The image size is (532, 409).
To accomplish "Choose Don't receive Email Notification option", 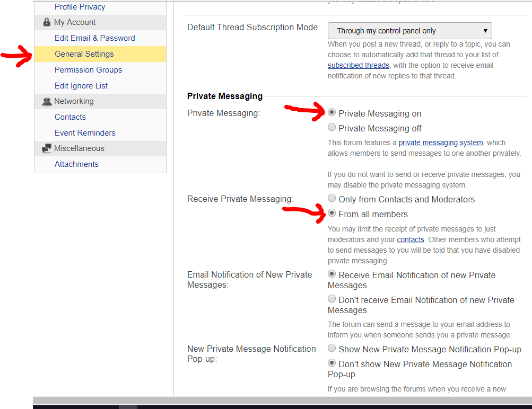I will pos(332,299).
